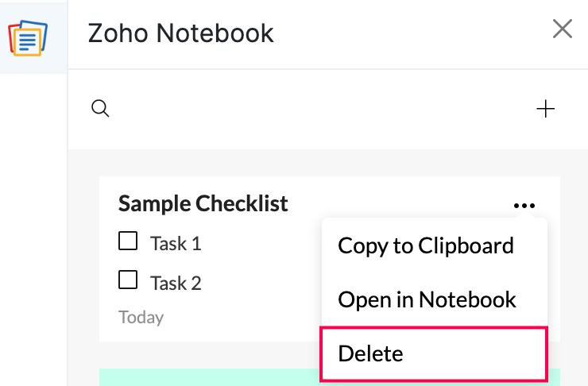Click the Today date label
Viewport: 588px width, 386px height.
click(x=141, y=318)
